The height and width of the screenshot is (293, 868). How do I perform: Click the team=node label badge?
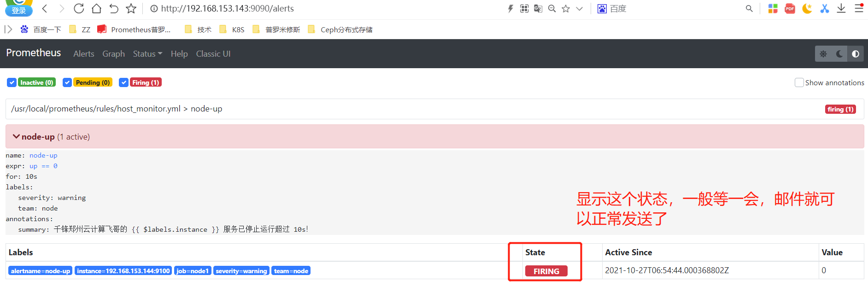[291, 271]
